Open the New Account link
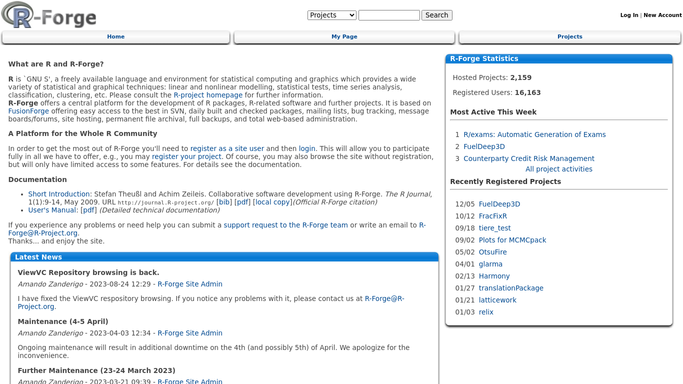 662,15
